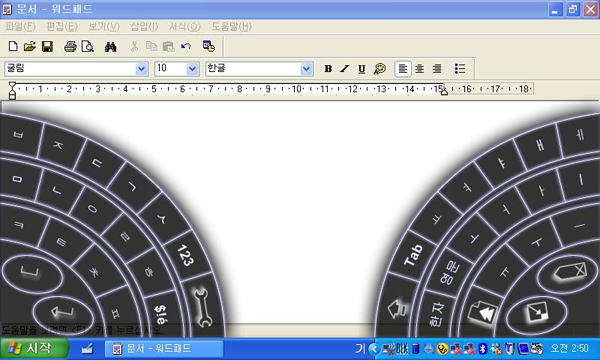Open the 서식(O) menu
This screenshot has height=360, width=600.
pos(185,26)
